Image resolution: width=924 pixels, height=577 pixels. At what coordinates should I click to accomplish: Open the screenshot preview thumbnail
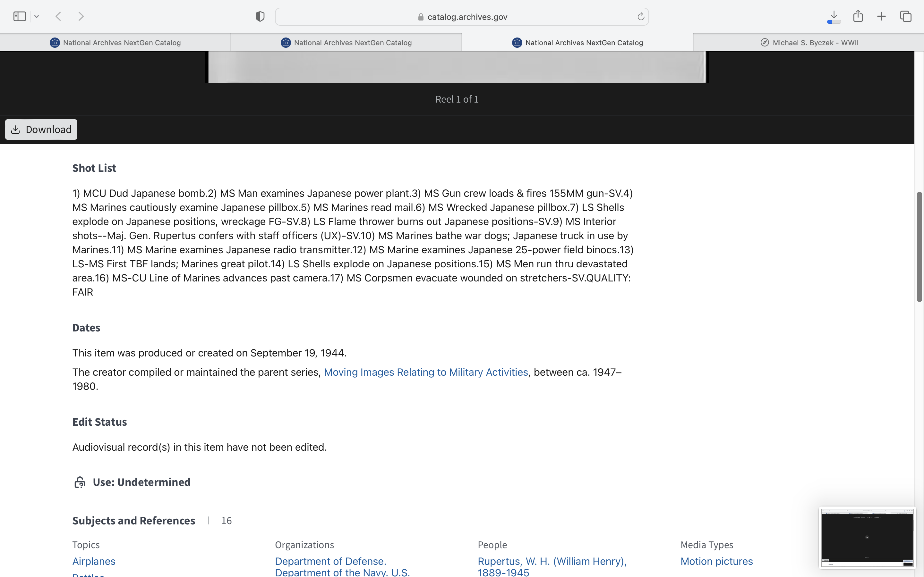(x=867, y=537)
